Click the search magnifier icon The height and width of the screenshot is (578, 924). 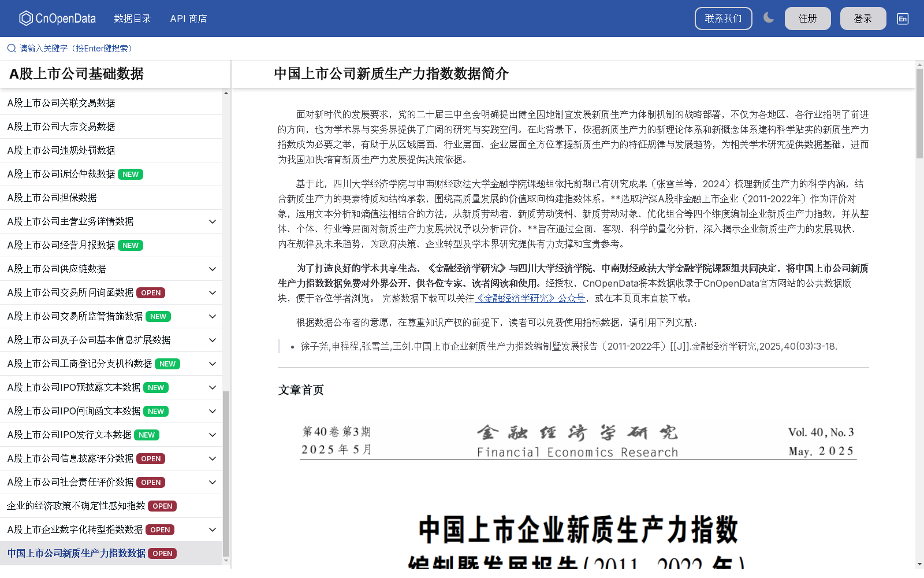point(10,48)
